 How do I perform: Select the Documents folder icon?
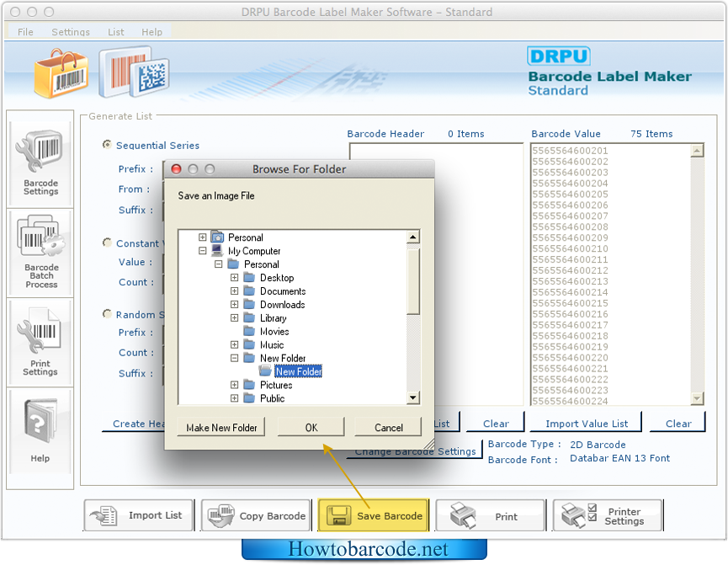pos(249,290)
